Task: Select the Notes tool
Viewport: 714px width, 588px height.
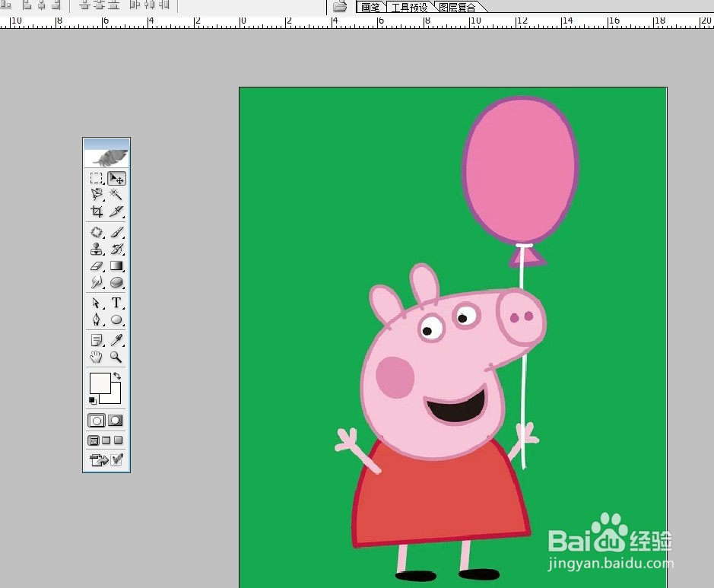Action: 96,340
